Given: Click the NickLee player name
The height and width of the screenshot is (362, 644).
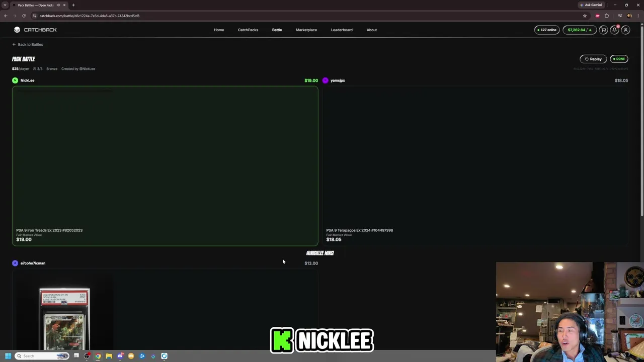Looking at the screenshot, I should (x=27, y=80).
